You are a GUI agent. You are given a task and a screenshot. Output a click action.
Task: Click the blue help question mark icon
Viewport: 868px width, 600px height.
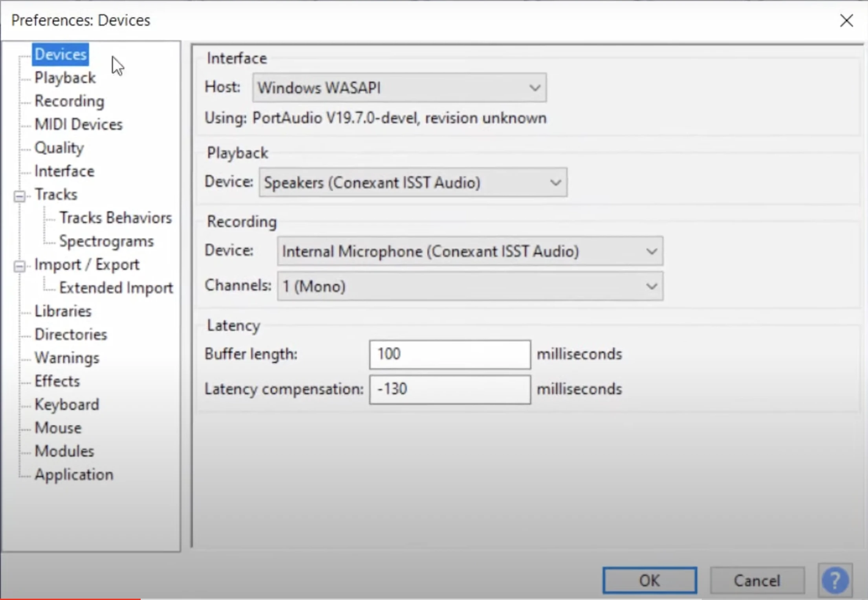[x=835, y=580]
